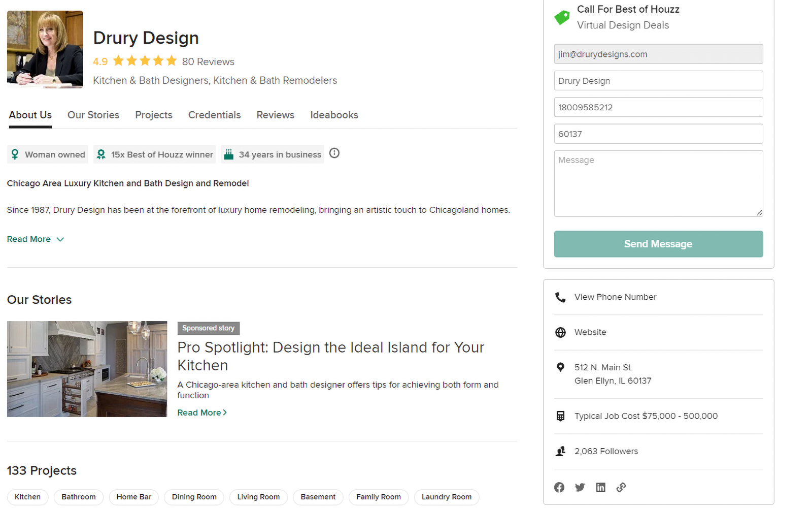Click the 34 years in business label

[x=280, y=154]
